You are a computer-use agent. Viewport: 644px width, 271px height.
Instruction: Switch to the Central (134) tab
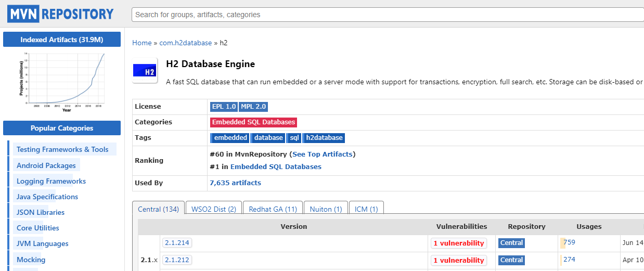tap(158, 209)
